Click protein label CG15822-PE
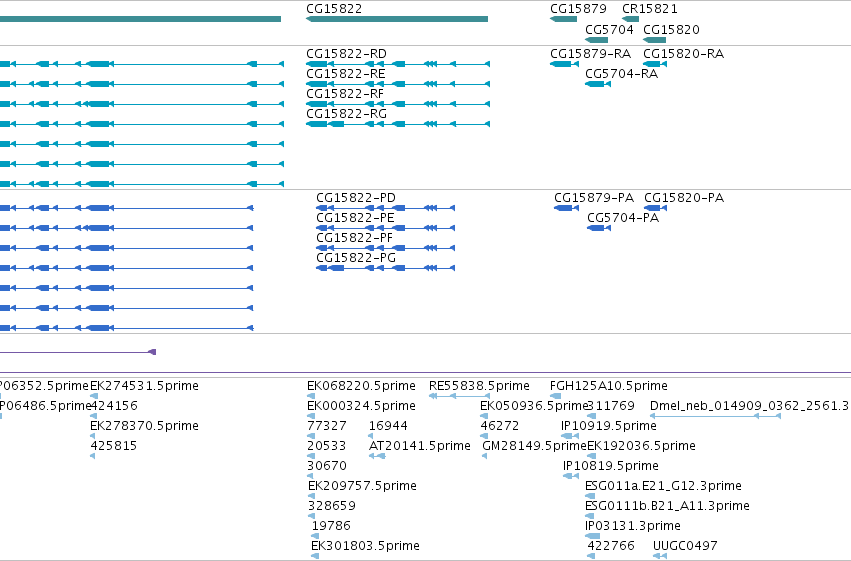Viewport: 851px width, 561px height. [355, 218]
